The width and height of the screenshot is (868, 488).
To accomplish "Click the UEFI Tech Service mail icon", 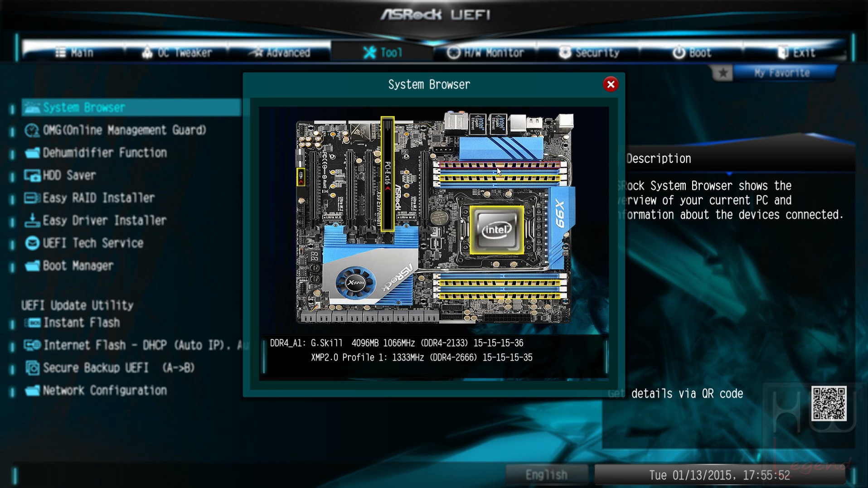I will (32, 243).
